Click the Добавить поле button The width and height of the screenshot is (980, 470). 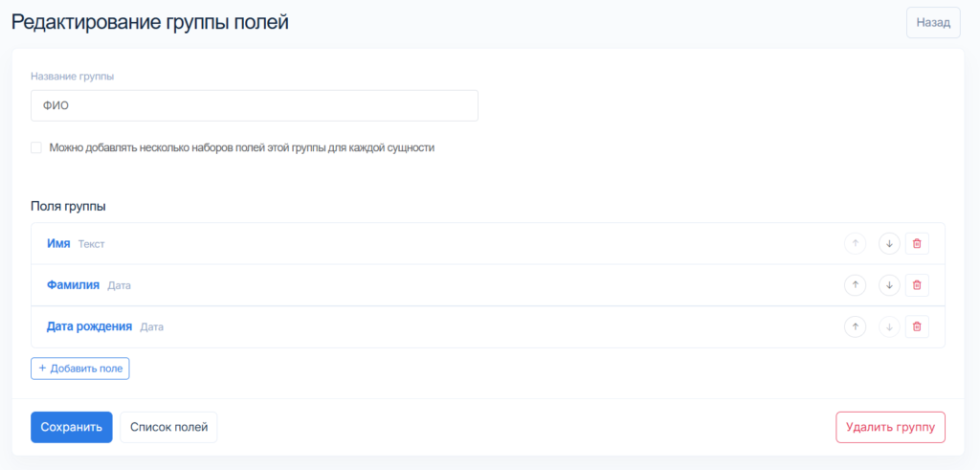tap(79, 369)
